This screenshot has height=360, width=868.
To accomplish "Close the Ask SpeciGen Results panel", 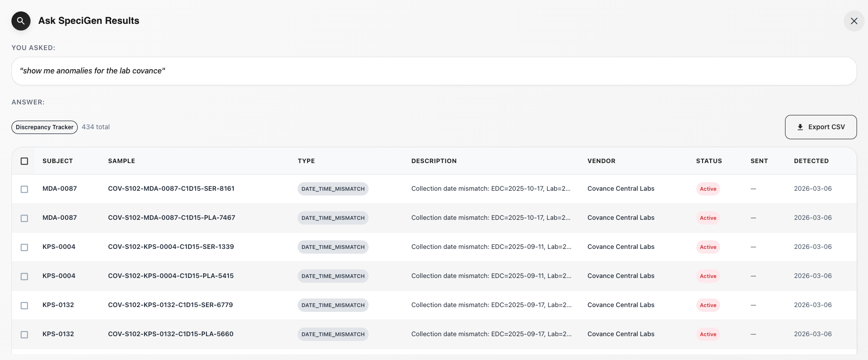I will [x=854, y=21].
